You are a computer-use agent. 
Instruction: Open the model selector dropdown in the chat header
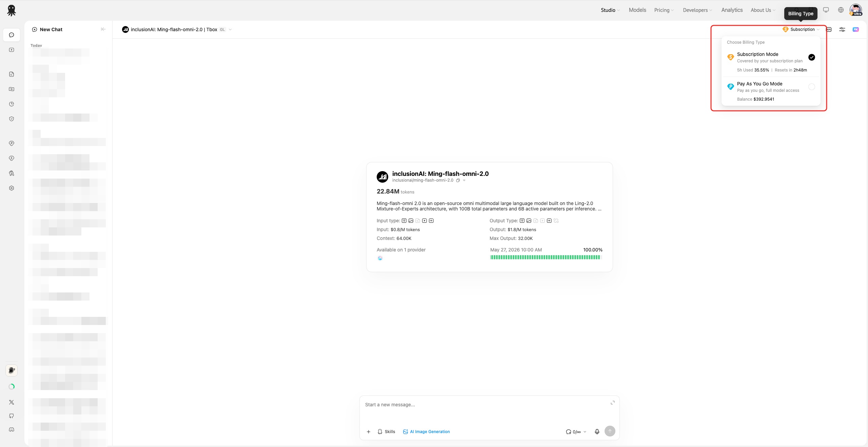tap(177, 29)
